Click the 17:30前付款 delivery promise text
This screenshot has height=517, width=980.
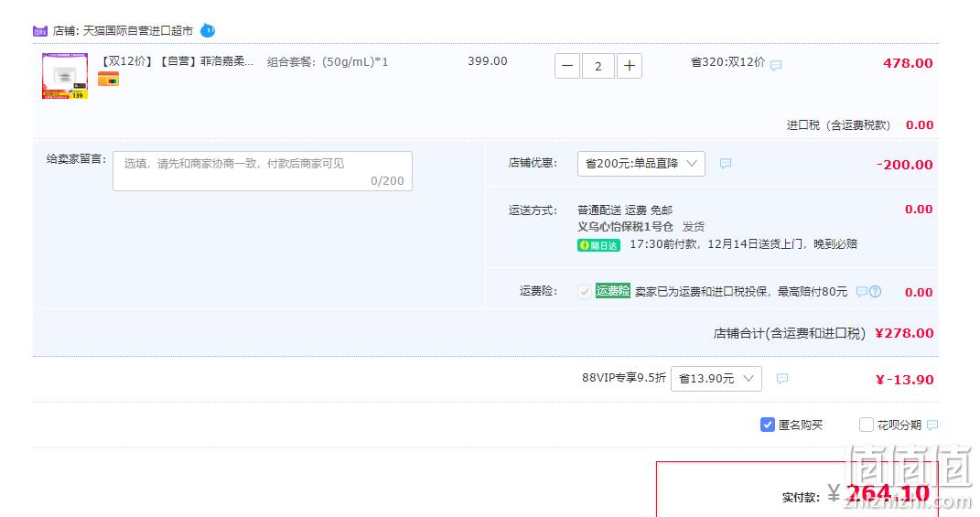743,243
